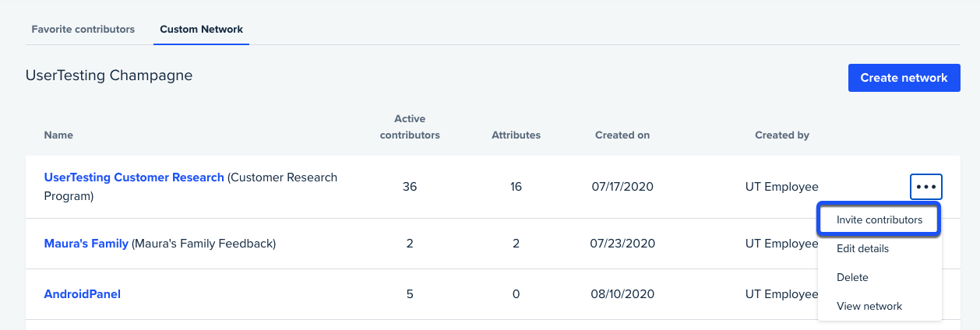Viewport: 980px width, 330px height.
Task: Click View network menu option
Action: click(x=869, y=306)
